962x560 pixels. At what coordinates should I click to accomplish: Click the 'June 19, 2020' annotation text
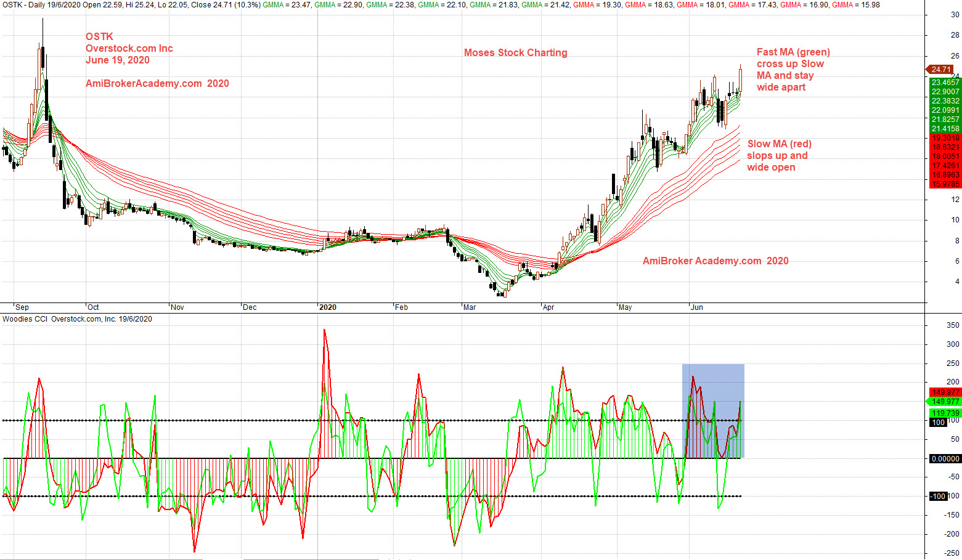click(x=118, y=60)
